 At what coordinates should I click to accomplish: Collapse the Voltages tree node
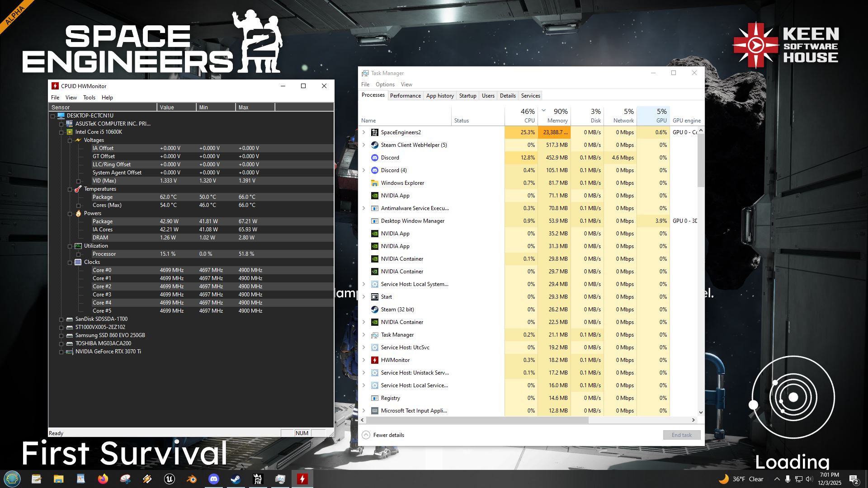tap(70, 141)
